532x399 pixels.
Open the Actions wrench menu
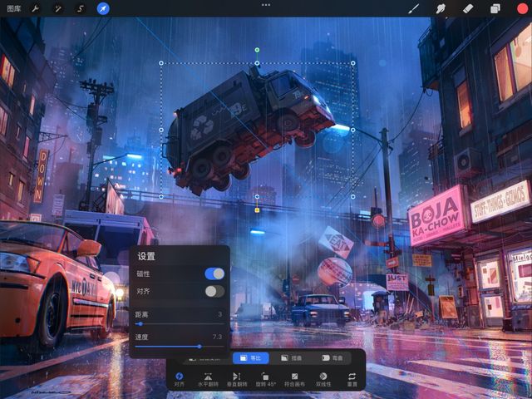(x=35, y=8)
